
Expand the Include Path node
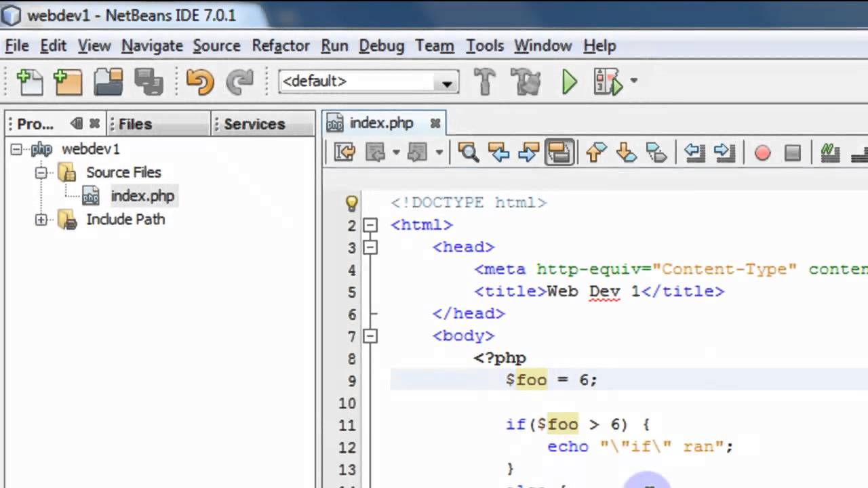pyautogui.click(x=41, y=220)
